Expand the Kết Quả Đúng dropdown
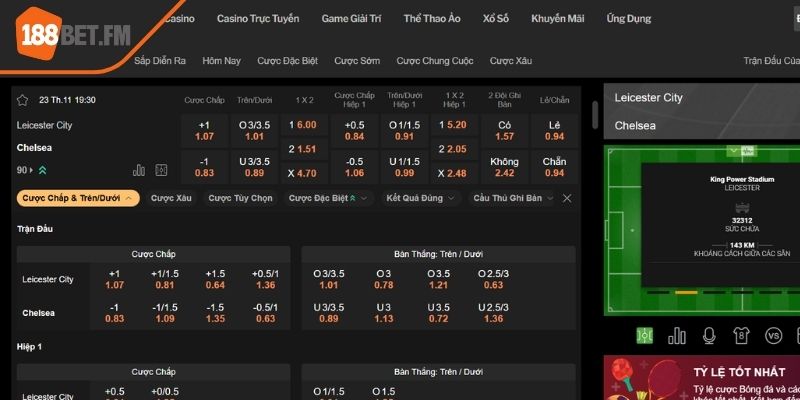 421,198
